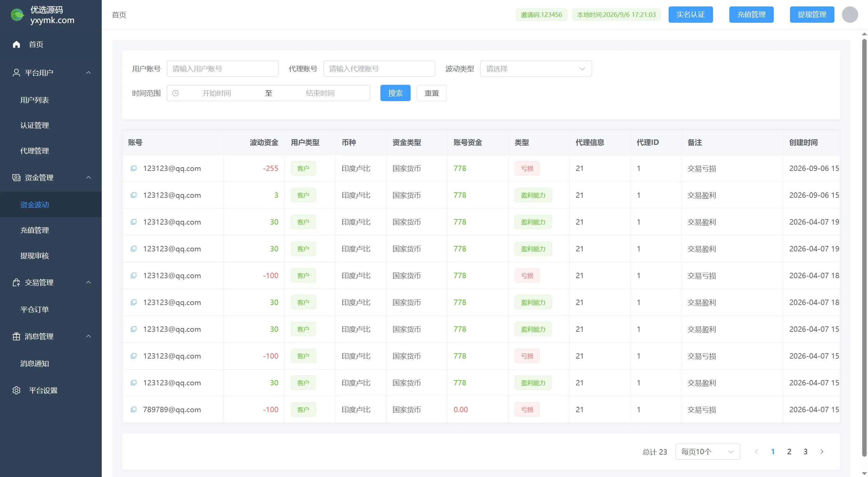868x477 pixels.
Task: Go to page 2
Action: (789, 452)
